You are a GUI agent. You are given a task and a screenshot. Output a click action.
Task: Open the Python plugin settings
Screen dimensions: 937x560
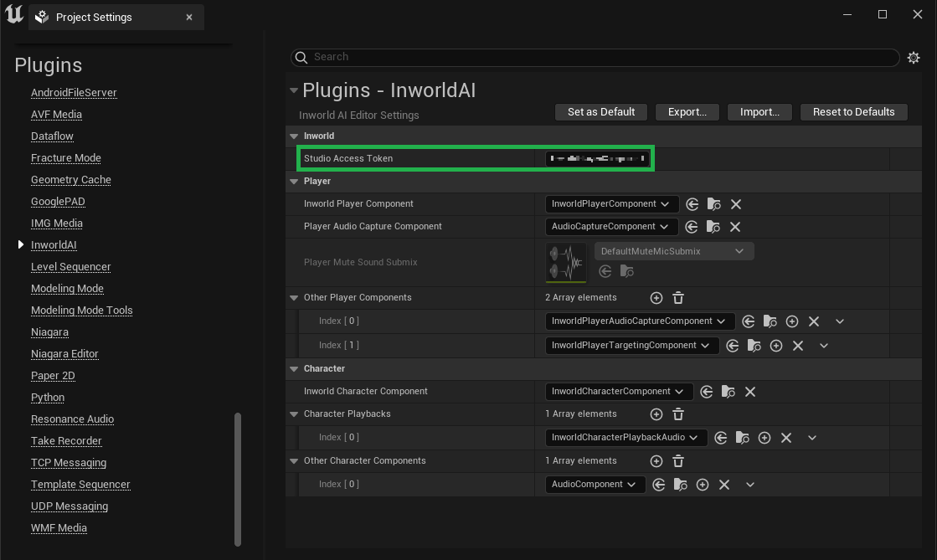pos(48,398)
